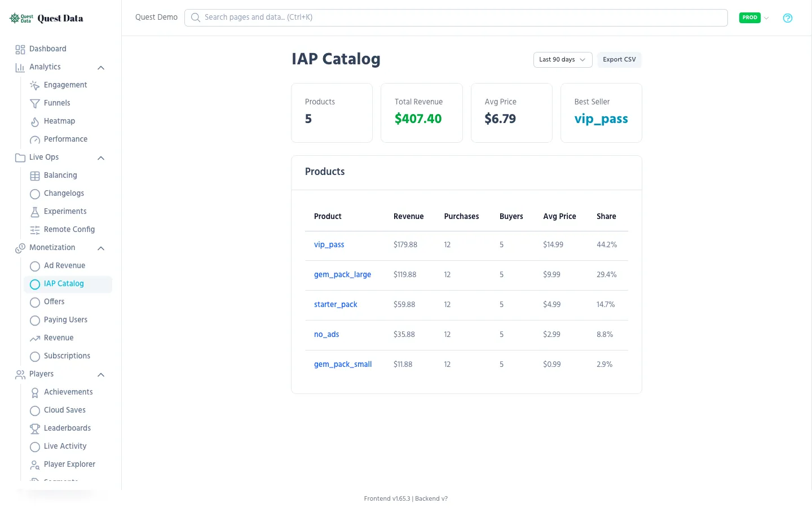Click the Revenue column header
Viewport: 812px width, 508px height.
click(x=408, y=217)
